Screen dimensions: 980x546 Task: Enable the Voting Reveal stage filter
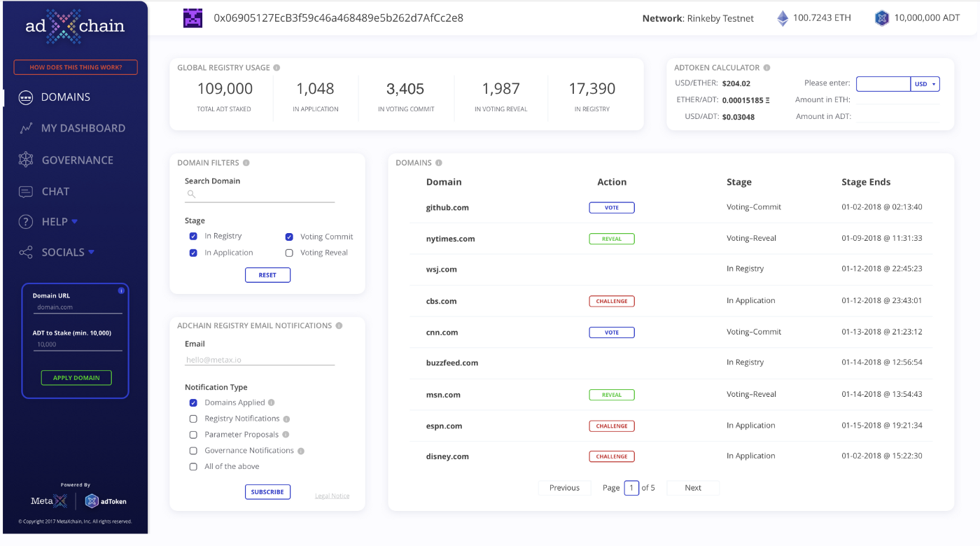(x=289, y=253)
